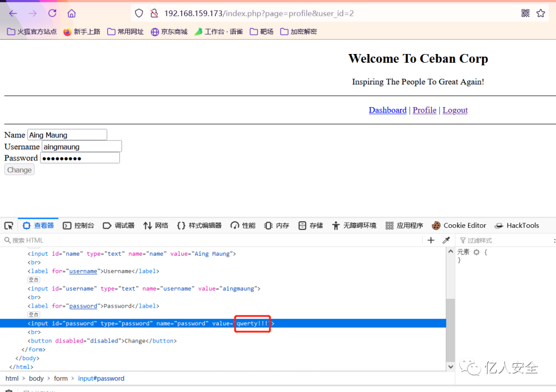
Task: Click html in the breadcrumb bar
Action: pyautogui.click(x=12, y=379)
